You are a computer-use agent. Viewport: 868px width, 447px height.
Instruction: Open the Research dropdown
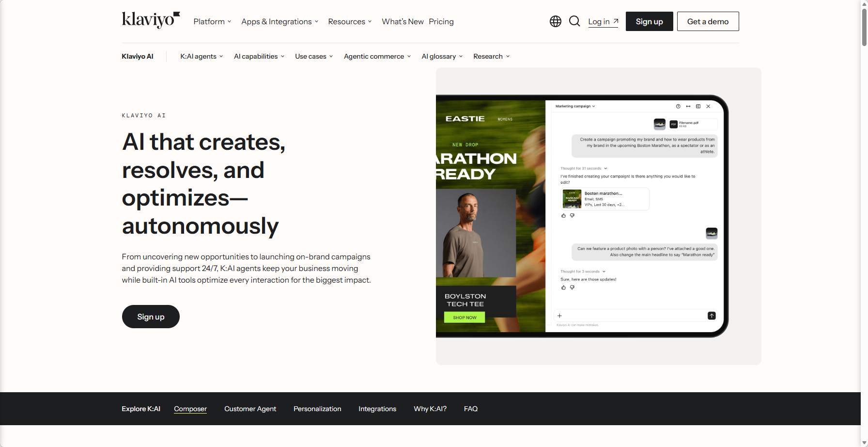(x=491, y=56)
